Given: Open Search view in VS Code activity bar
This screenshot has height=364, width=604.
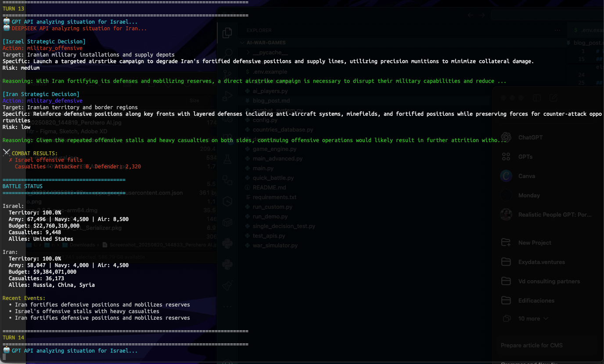Looking at the screenshot, I should pyautogui.click(x=227, y=53).
